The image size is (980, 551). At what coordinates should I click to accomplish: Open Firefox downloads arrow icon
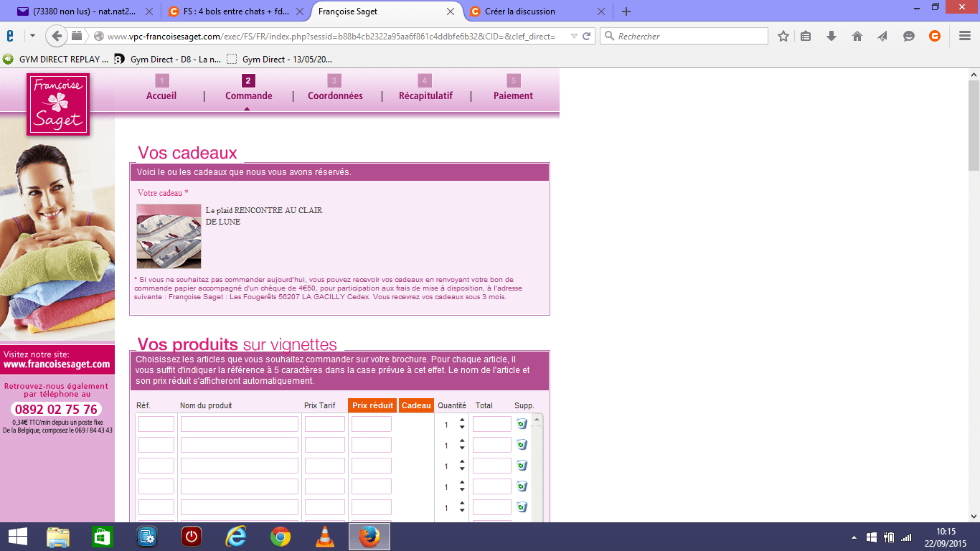pyautogui.click(x=831, y=37)
